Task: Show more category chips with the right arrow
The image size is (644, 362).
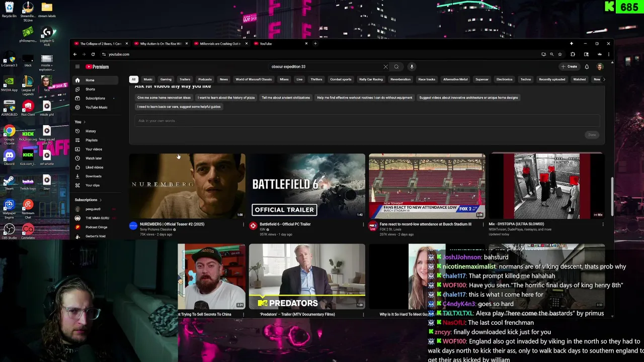Action: (604, 79)
